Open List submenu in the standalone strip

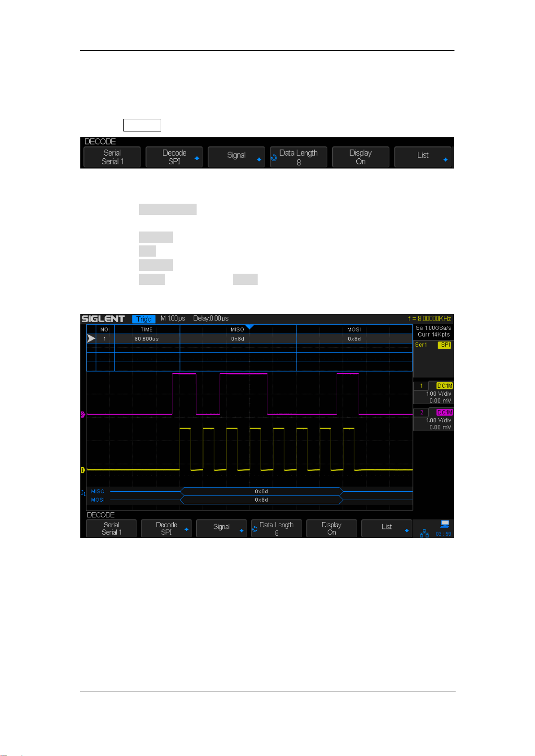(423, 157)
